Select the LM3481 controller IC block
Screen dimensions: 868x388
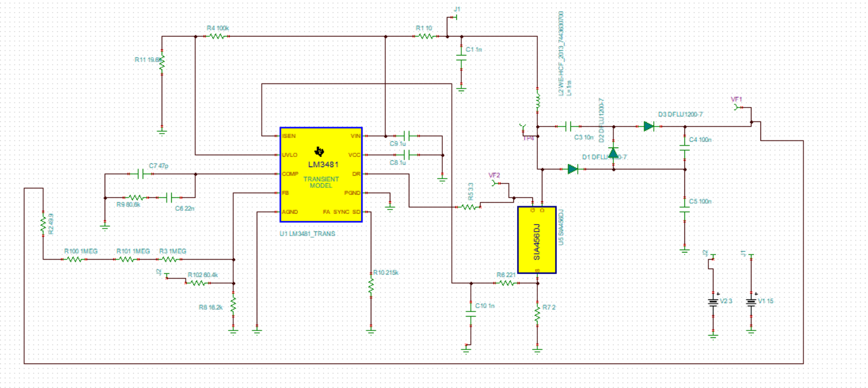[321, 175]
